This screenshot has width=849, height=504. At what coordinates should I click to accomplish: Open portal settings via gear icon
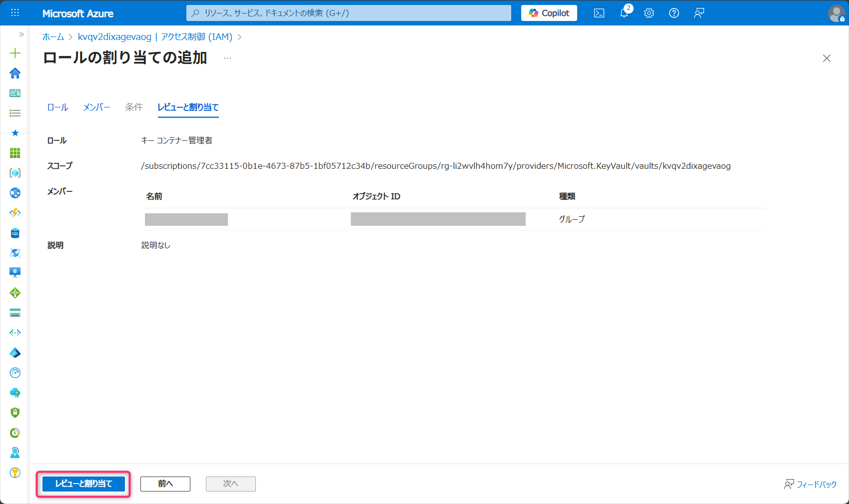pos(649,13)
